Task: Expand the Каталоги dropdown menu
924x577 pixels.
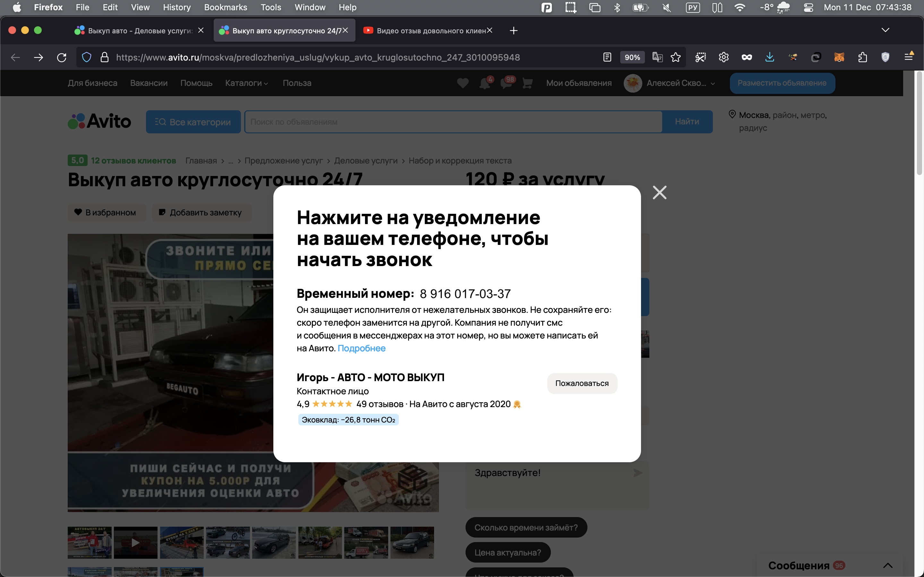Action: point(246,83)
